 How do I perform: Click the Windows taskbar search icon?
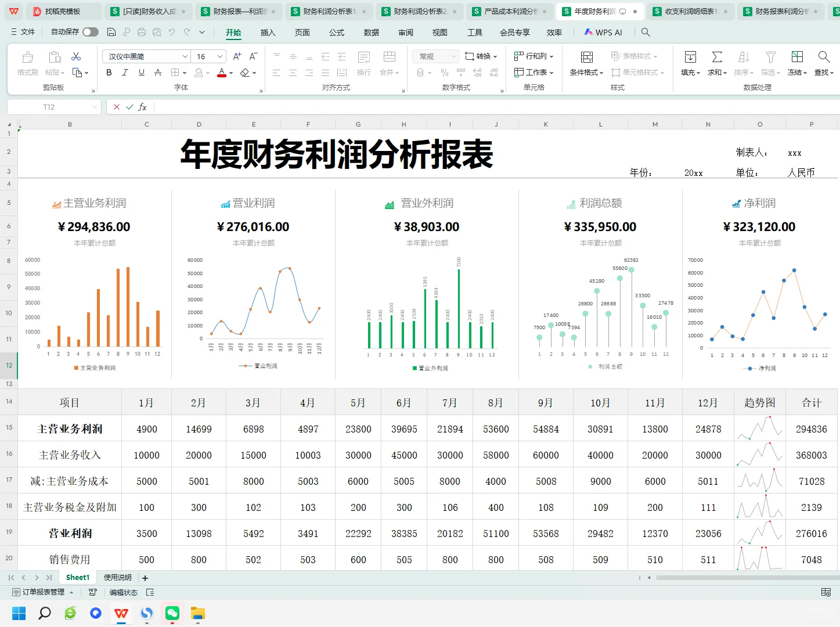point(45,613)
